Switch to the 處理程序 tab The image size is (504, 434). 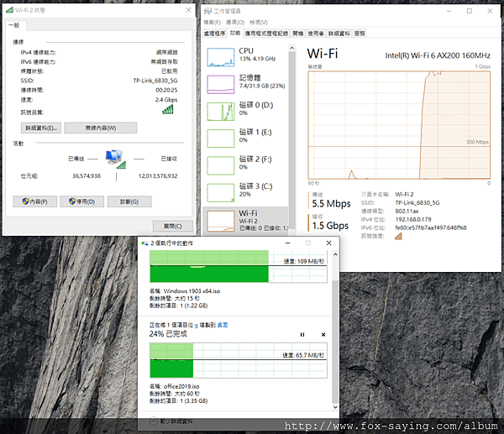pyautogui.click(x=215, y=34)
